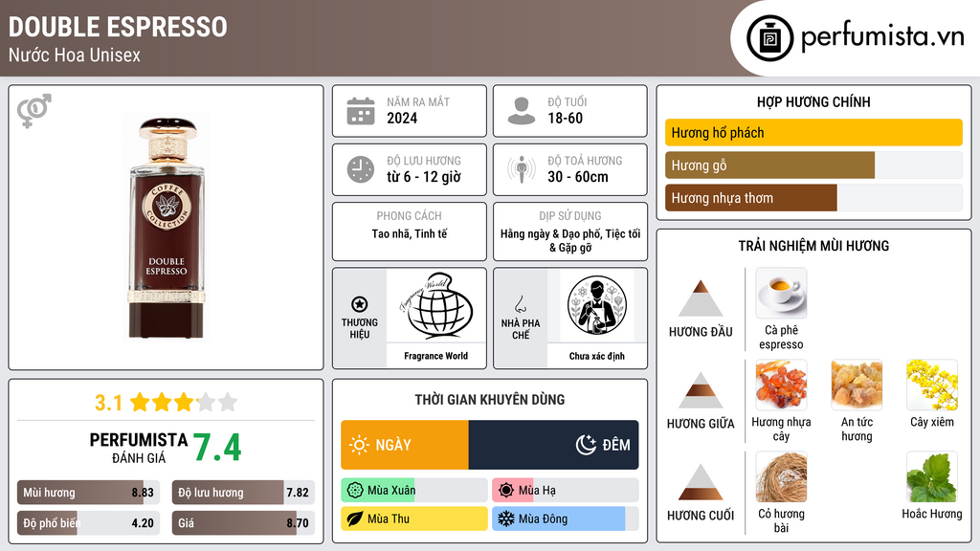This screenshot has height=551, width=980.
Task: Click the Hương hổ phách accord bar
Action: tap(813, 132)
